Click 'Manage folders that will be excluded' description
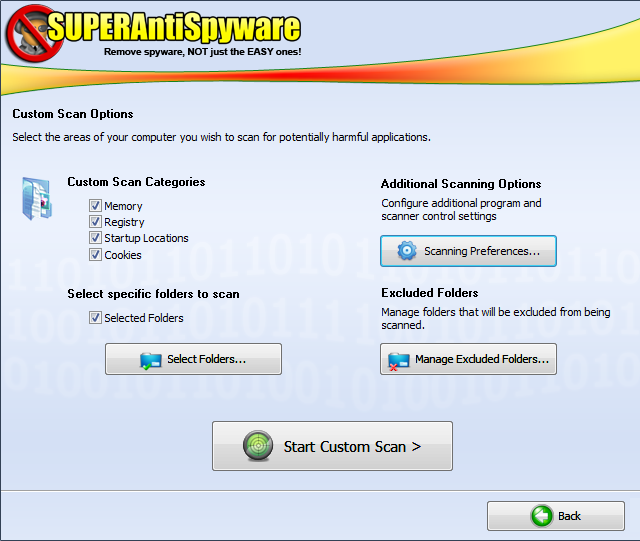Screen dimensions: 640x541 click(496, 318)
